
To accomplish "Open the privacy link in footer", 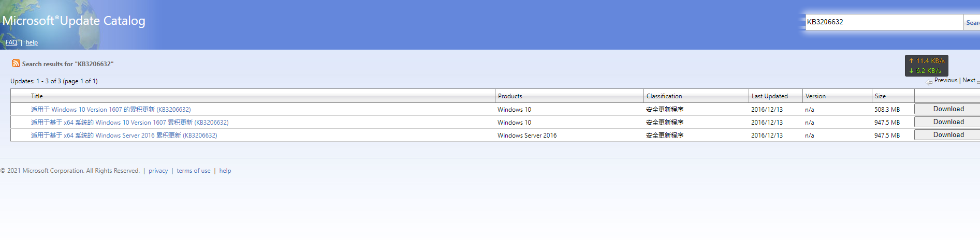I will 158,171.
